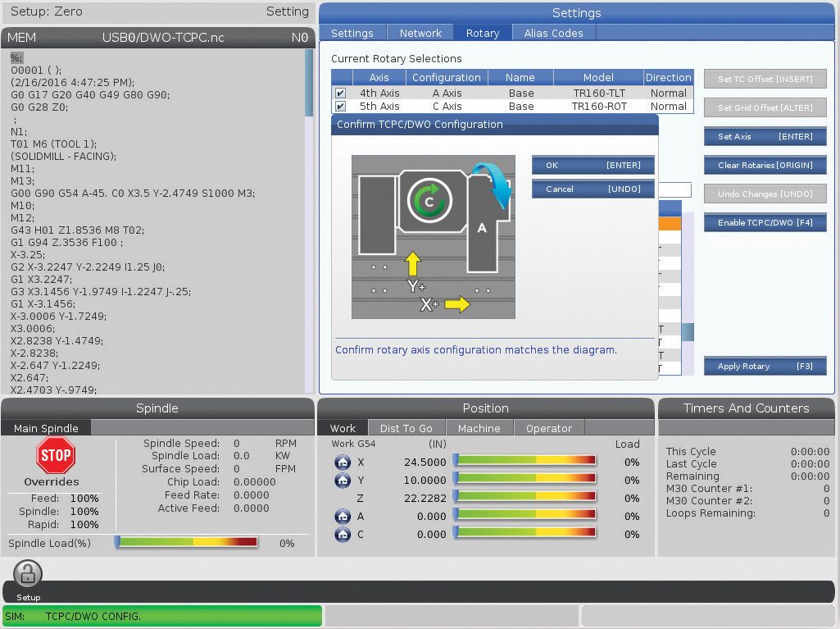Show the Dist To Go position tab

point(406,428)
